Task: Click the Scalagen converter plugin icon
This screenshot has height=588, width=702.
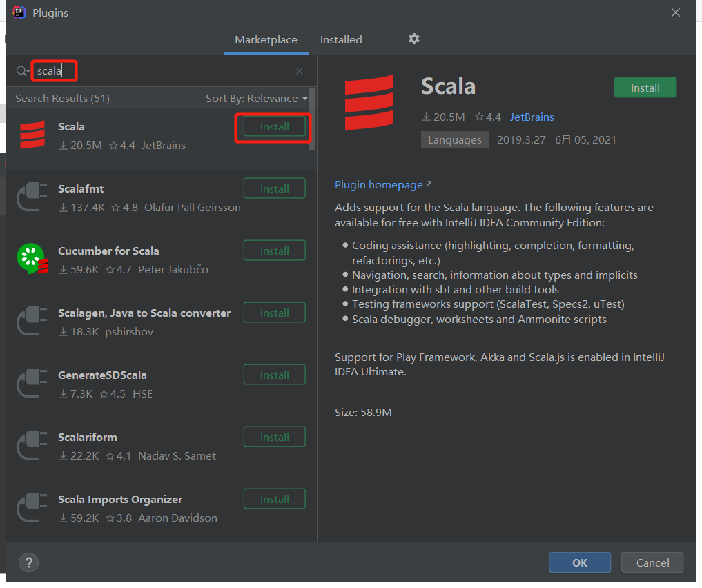Action: pyautogui.click(x=32, y=321)
